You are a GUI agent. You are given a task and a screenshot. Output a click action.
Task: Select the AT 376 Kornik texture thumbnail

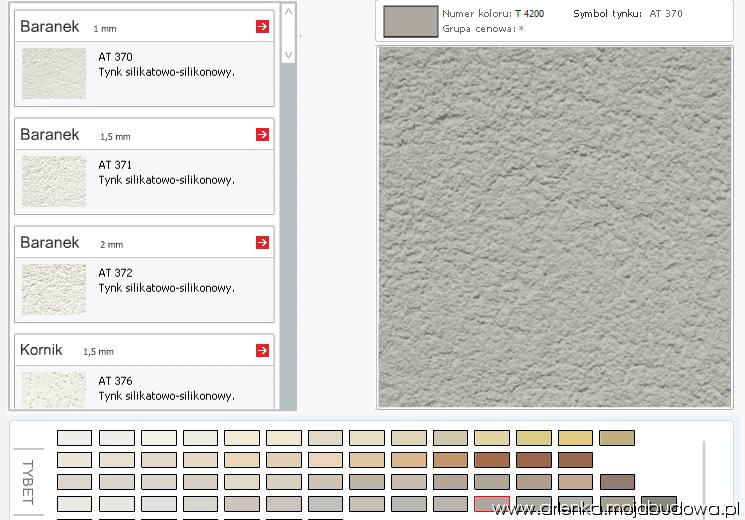click(x=54, y=390)
